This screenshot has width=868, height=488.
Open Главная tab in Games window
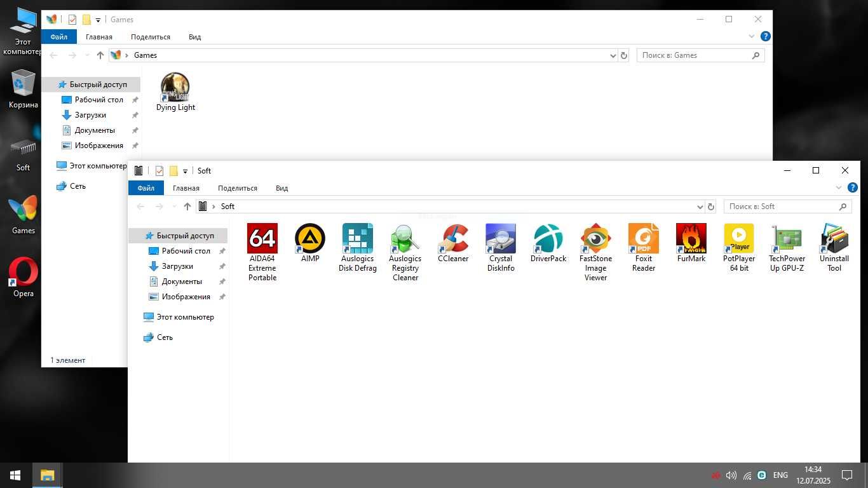[99, 37]
